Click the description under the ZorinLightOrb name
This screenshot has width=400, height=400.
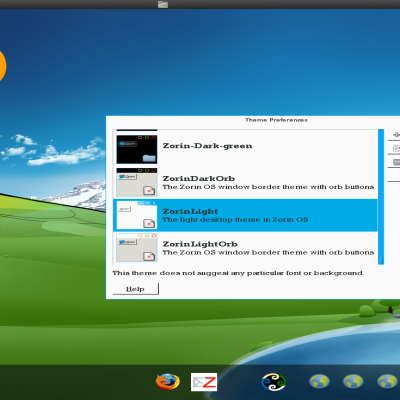(268, 252)
